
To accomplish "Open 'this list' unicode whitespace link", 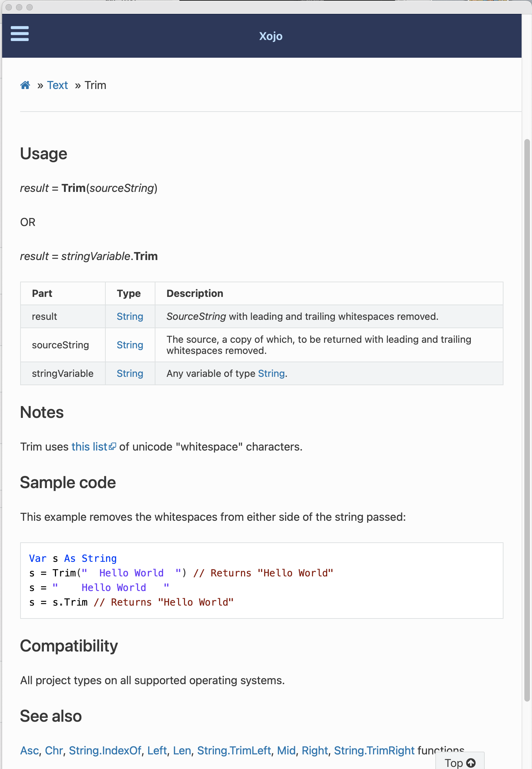I will [89, 446].
